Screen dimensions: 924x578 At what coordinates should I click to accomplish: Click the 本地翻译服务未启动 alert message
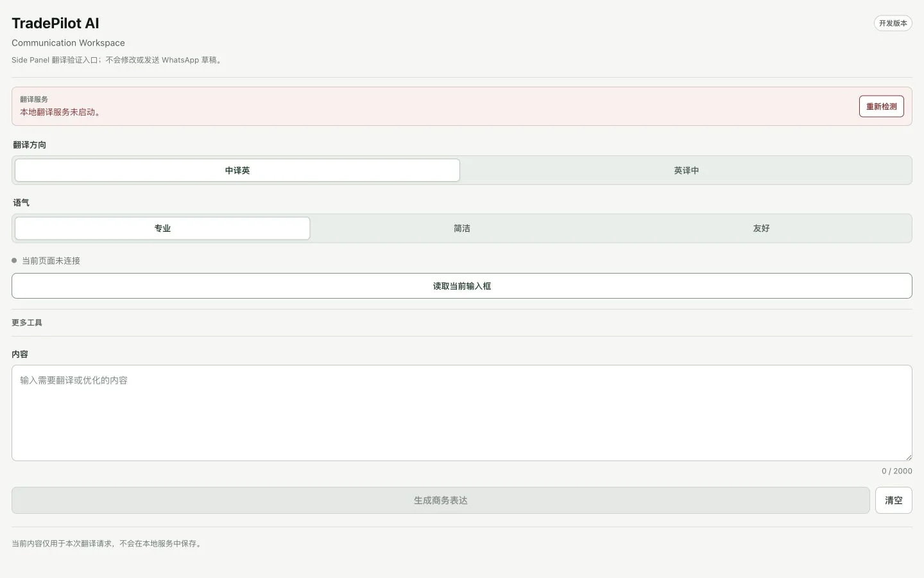coord(60,112)
